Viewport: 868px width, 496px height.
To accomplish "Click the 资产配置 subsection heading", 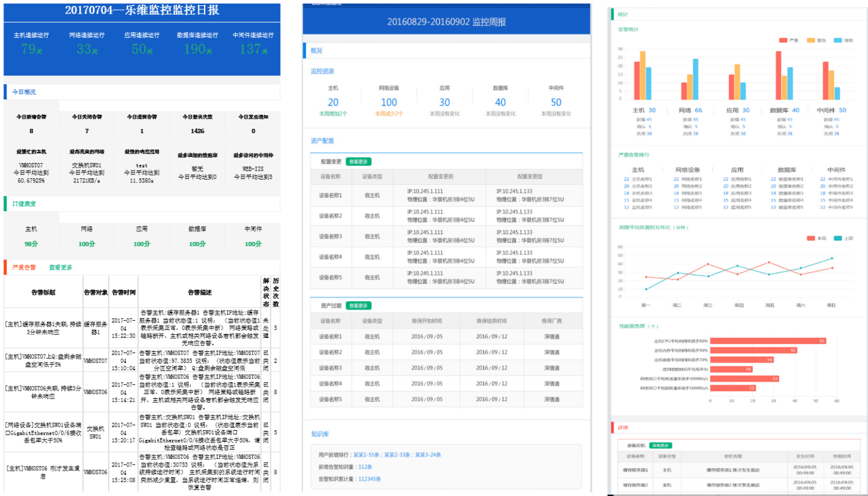I will pos(322,141).
